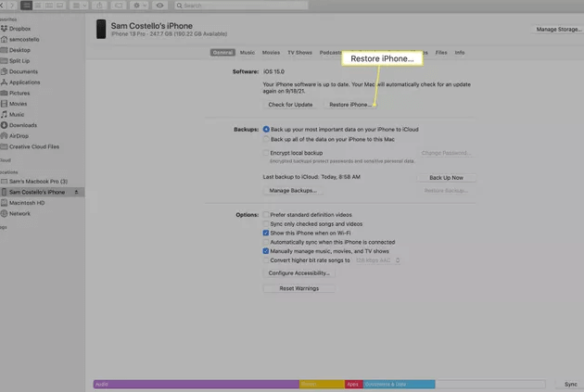Screen dimensions: 584x392
Task: Switch Finder to column view
Action: (49, 6)
